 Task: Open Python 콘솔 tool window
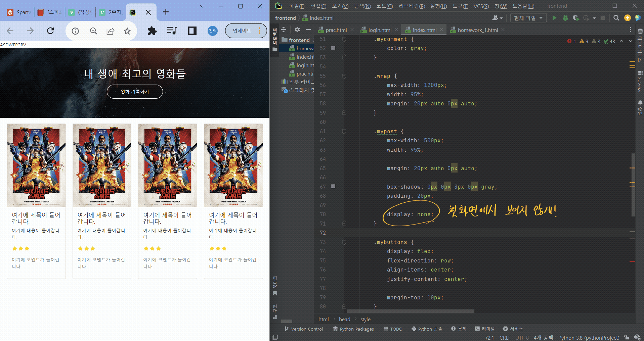point(427,329)
